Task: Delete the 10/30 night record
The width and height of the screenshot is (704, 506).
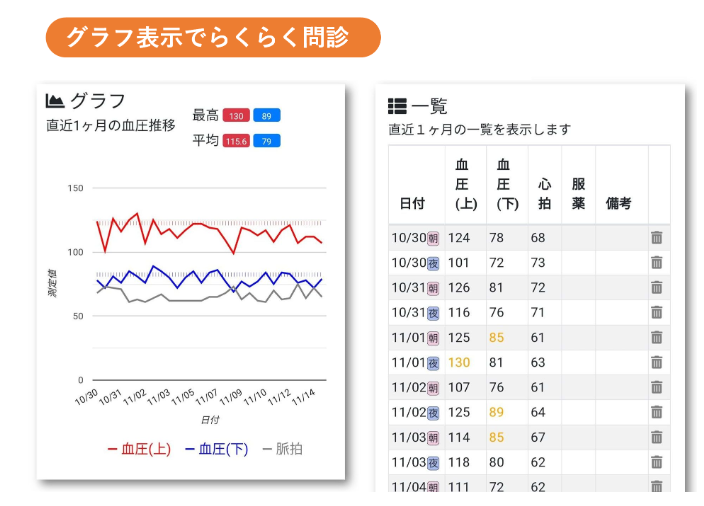Action: (656, 263)
